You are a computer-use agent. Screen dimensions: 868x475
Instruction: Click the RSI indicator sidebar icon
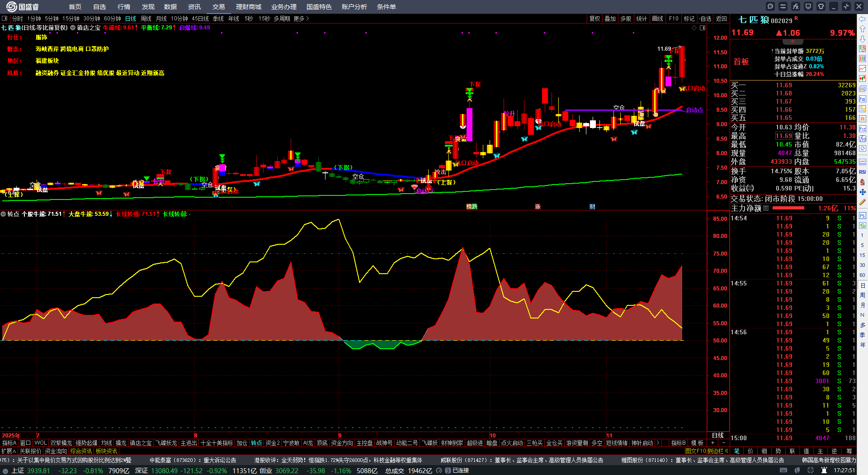tap(863, 172)
